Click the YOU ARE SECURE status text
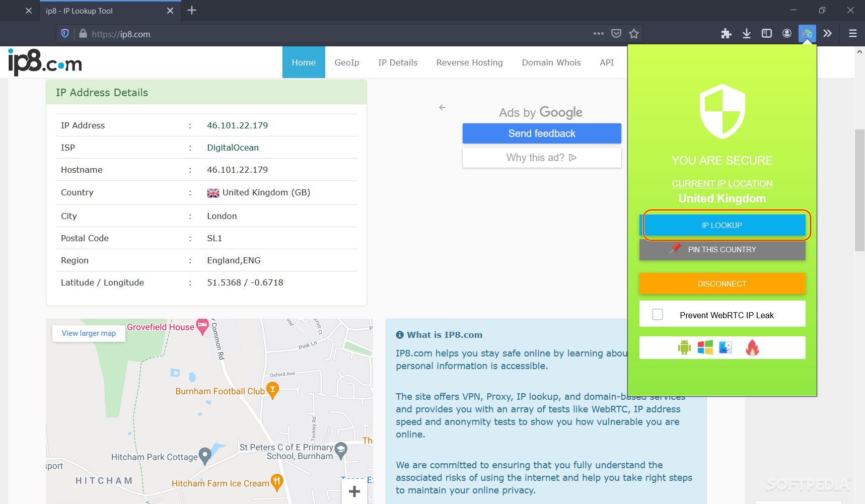The height and width of the screenshot is (504, 865). click(722, 161)
